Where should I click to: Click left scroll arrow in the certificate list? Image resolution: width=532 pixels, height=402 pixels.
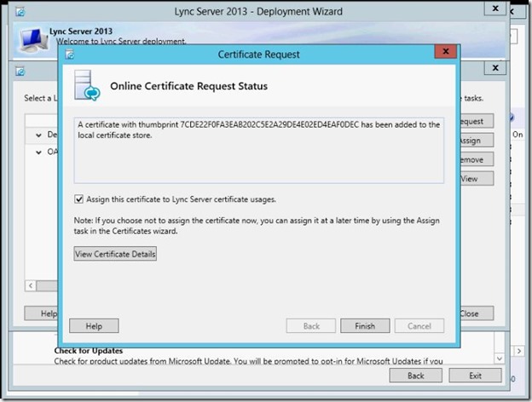click(x=31, y=285)
